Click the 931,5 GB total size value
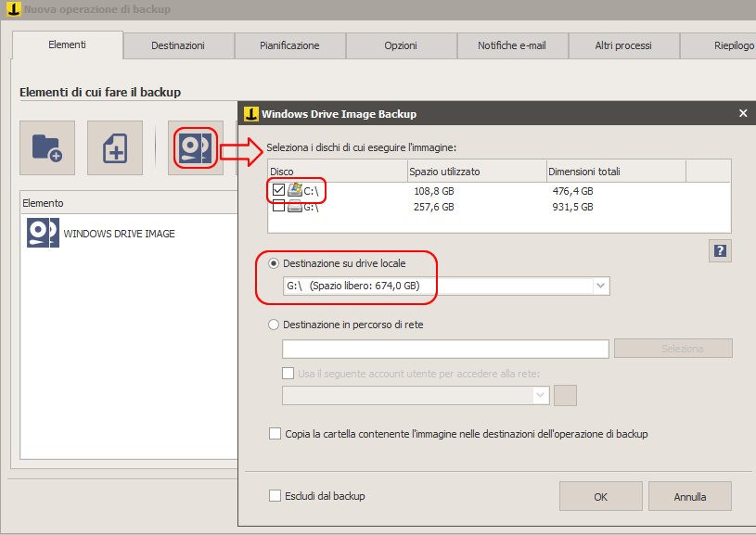 pos(572,208)
